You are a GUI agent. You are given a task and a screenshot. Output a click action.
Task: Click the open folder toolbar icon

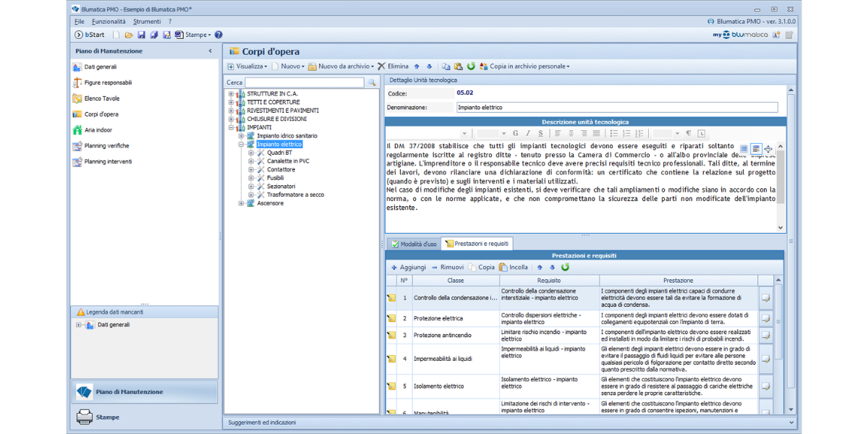(129, 35)
